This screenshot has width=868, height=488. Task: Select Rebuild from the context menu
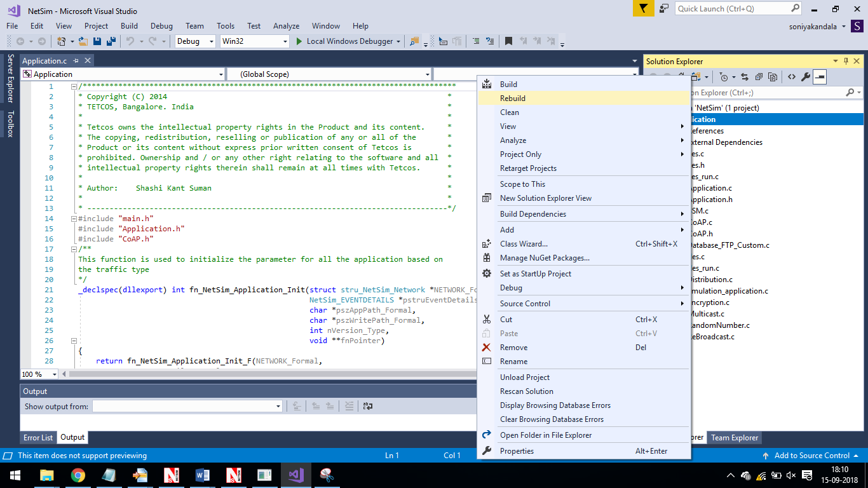coord(513,98)
